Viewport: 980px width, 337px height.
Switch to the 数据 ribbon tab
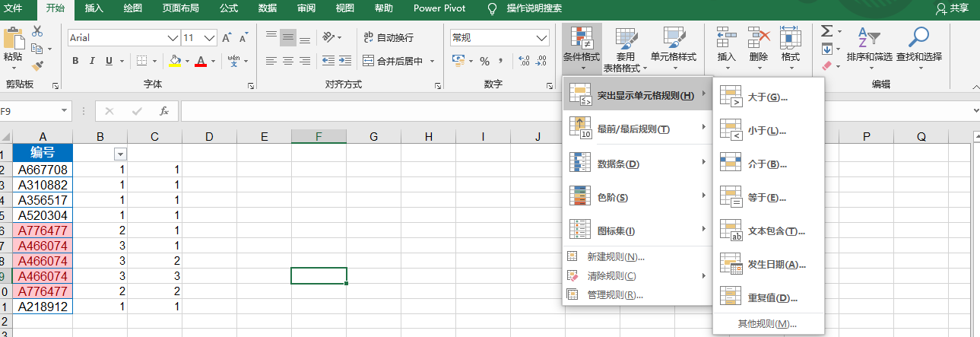coord(268,8)
